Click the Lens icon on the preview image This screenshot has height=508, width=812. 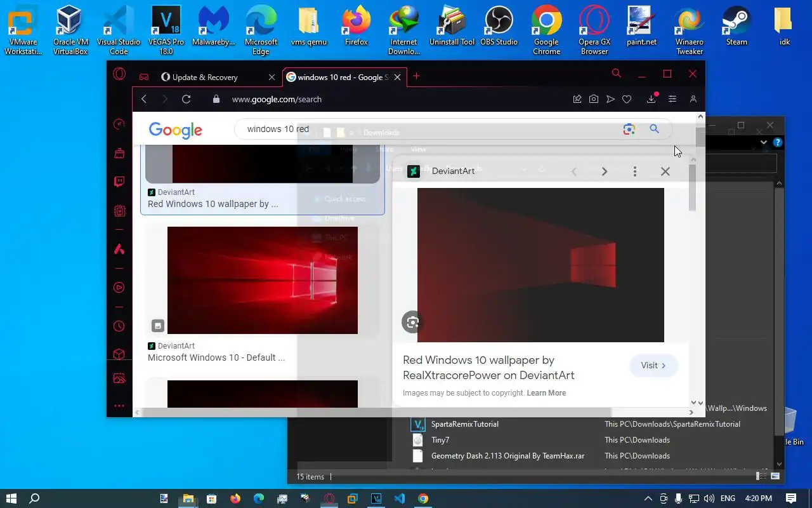point(413,323)
